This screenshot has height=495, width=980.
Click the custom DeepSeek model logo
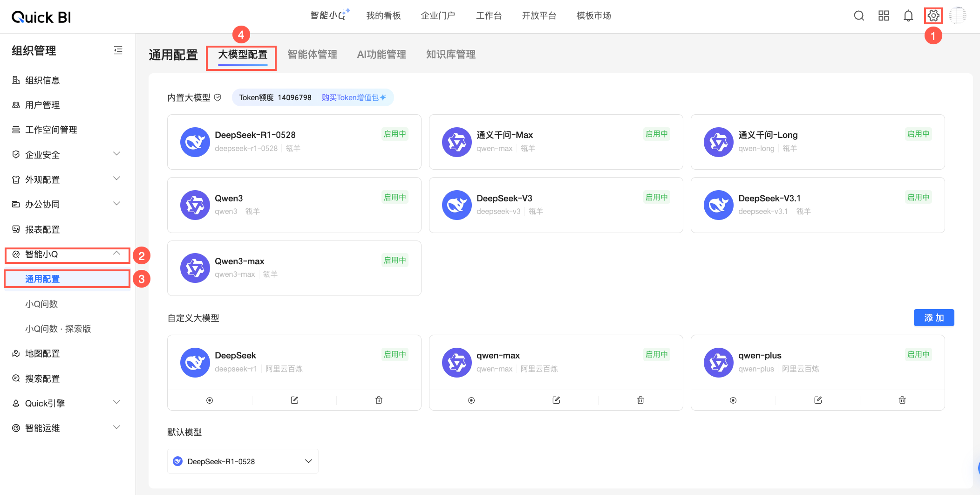point(195,362)
